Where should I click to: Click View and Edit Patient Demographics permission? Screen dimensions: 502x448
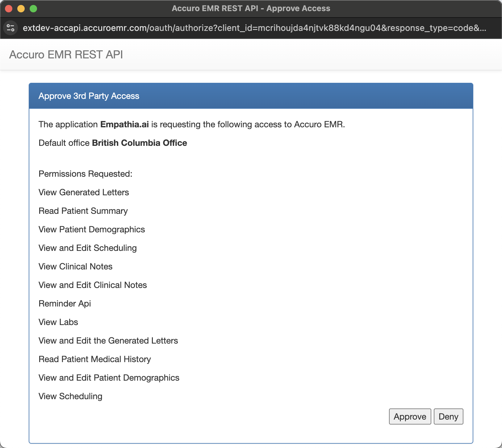[109, 378]
